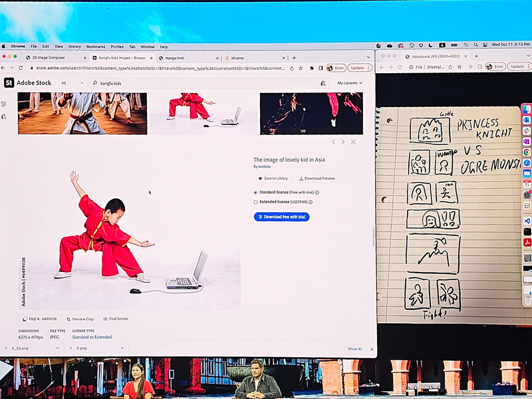Open Visual Studio Code from the dock
The height and width of the screenshot is (399, 532).
(527, 221)
